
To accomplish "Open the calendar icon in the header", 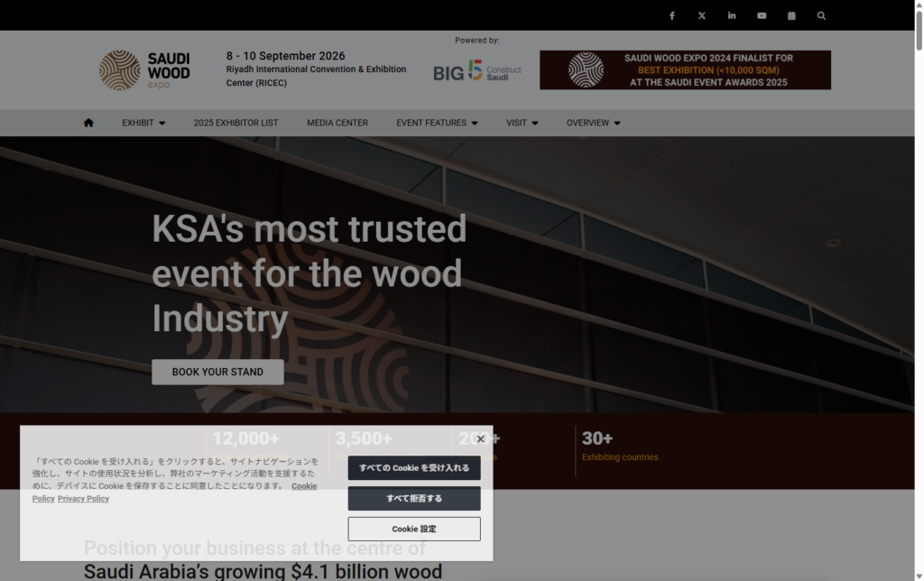I will point(790,15).
